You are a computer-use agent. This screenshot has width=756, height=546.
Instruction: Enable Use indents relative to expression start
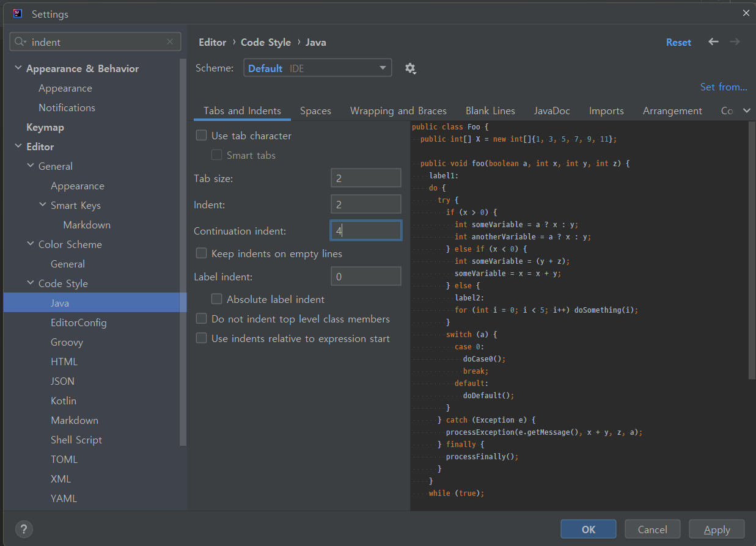201,338
